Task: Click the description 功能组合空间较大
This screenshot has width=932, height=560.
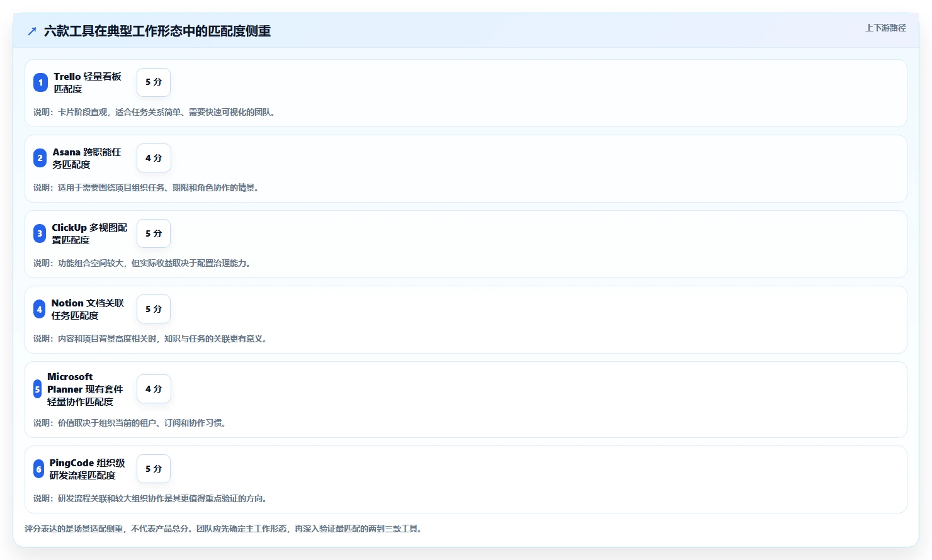Action: [142, 263]
